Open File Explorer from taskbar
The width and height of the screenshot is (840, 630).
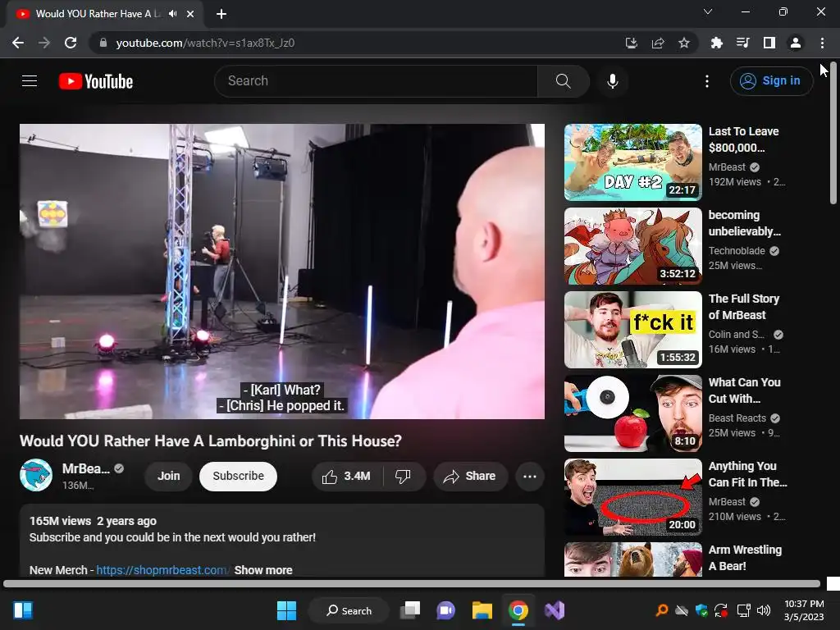pos(482,610)
